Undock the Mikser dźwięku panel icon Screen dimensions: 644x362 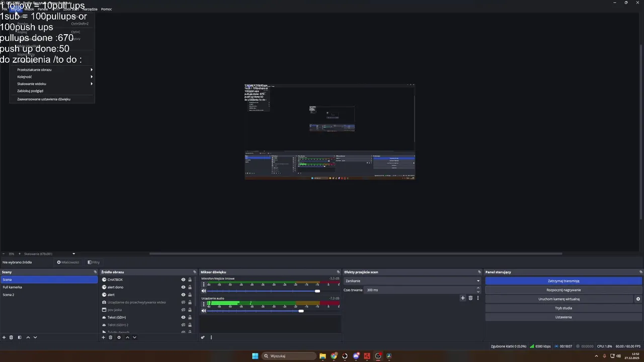[x=338, y=272]
